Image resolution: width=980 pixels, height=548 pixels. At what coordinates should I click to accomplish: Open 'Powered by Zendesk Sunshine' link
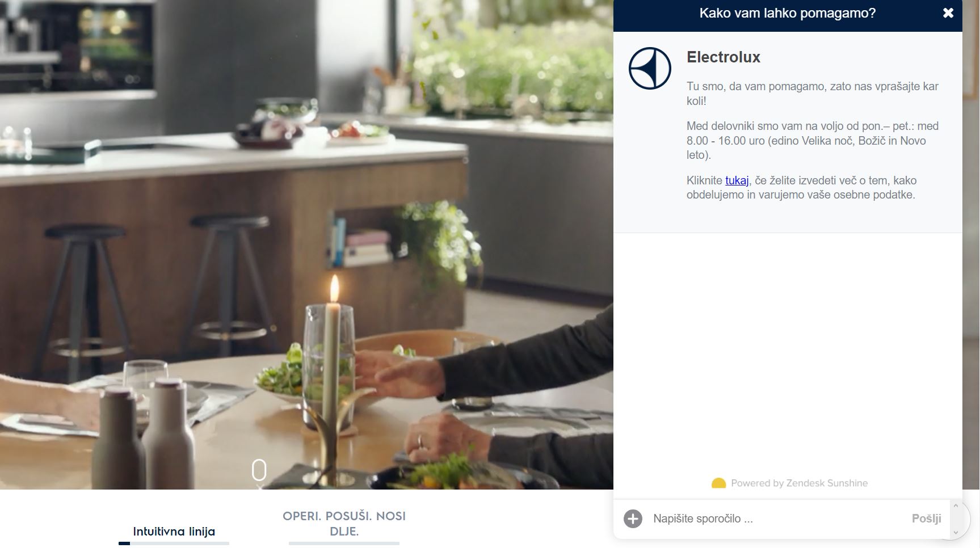799,483
